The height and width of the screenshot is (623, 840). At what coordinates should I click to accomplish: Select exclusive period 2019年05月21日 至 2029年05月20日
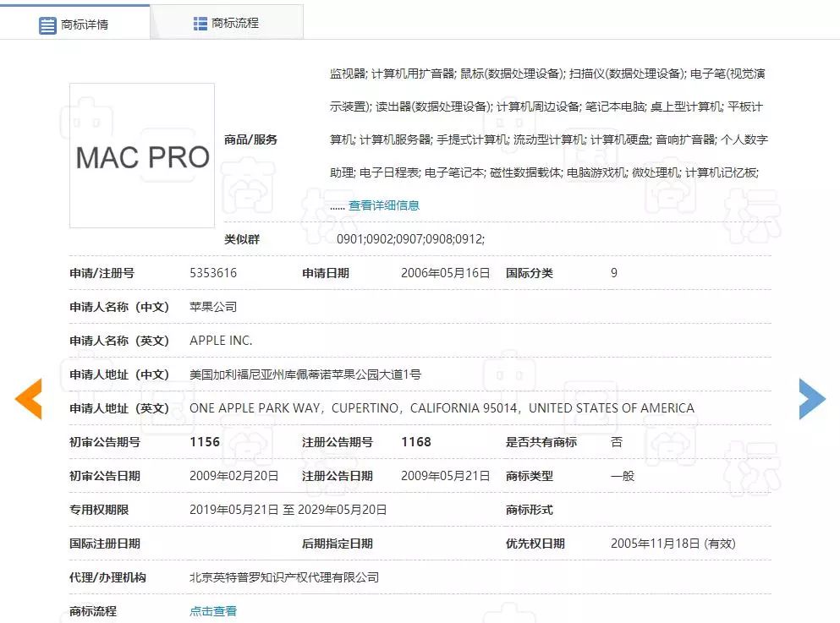tap(288, 510)
